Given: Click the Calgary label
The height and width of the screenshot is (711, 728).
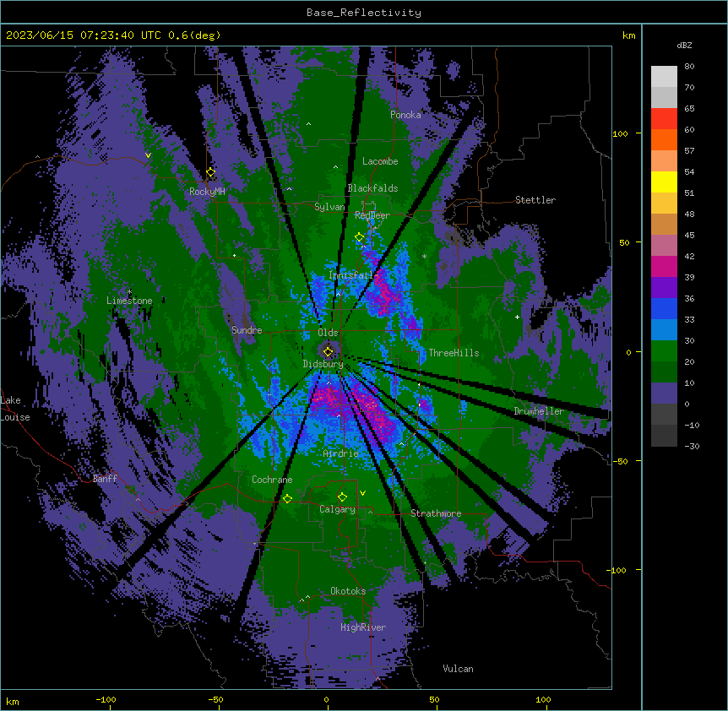Looking at the screenshot, I should pos(338,509).
